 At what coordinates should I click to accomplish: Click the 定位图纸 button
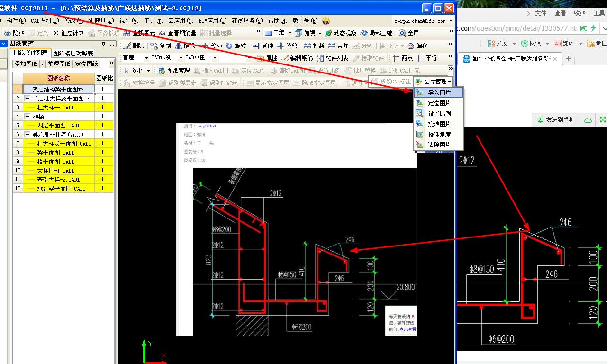tap(86, 64)
